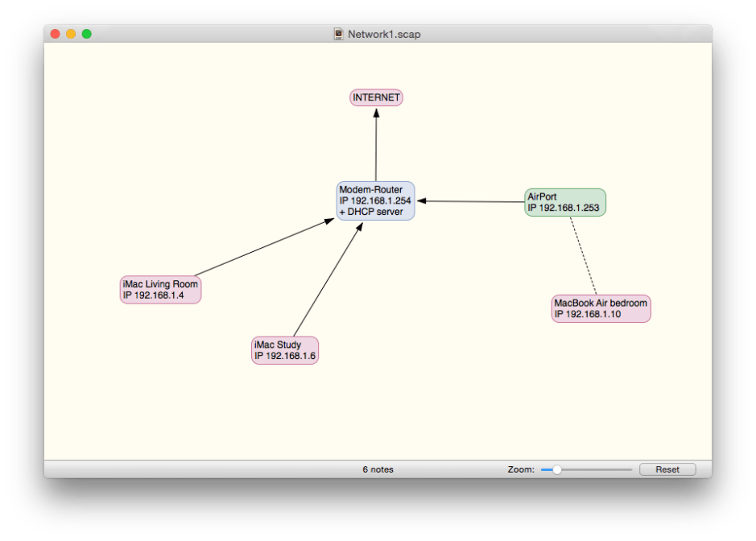The image size is (756, 541).
Task: Click the Zoom label next to the slider
Action: coord(520,469)
